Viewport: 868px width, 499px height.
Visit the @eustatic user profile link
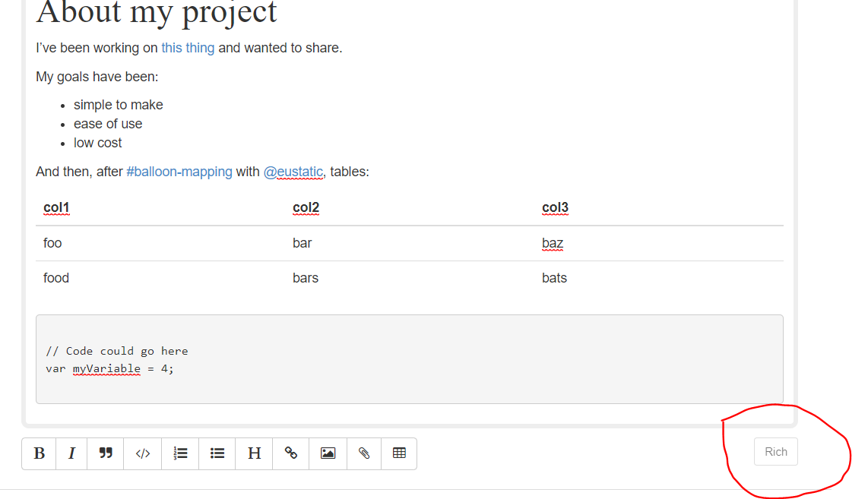[293, 172]
